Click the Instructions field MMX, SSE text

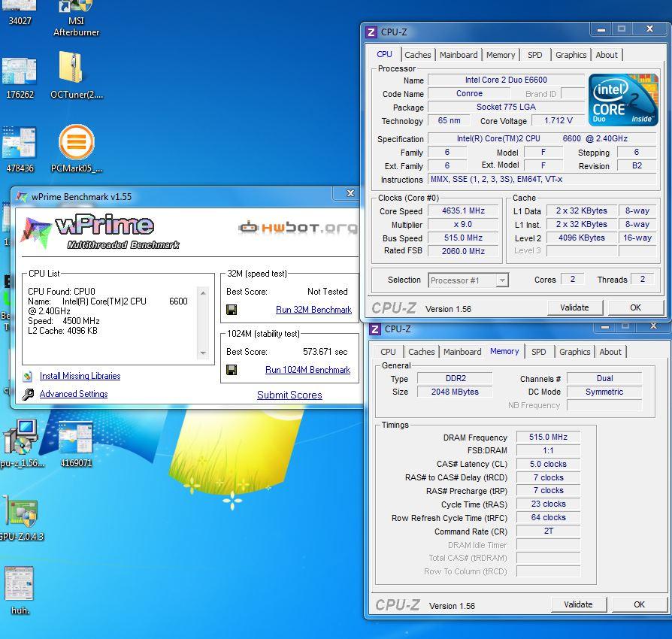(x=542, y=179)
